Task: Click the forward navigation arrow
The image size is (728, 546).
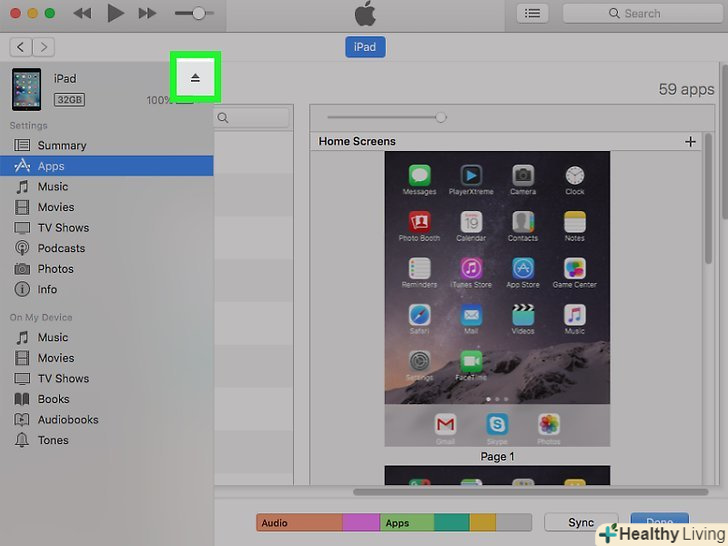Action: pyautogui.click(x=43, y=47)
